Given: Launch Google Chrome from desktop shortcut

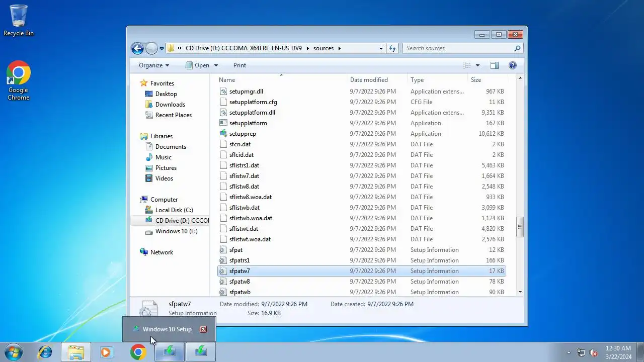Looking at the screenshot, I should point(19,80).
